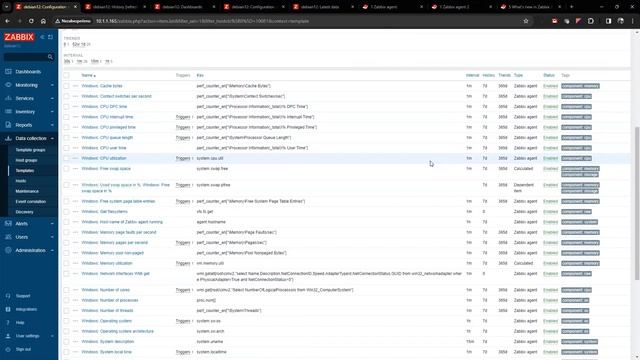This screenshot has width=640, height=360.
Task: Click the Enabled status for Cache bytes
Action: [x=550, y=86]
